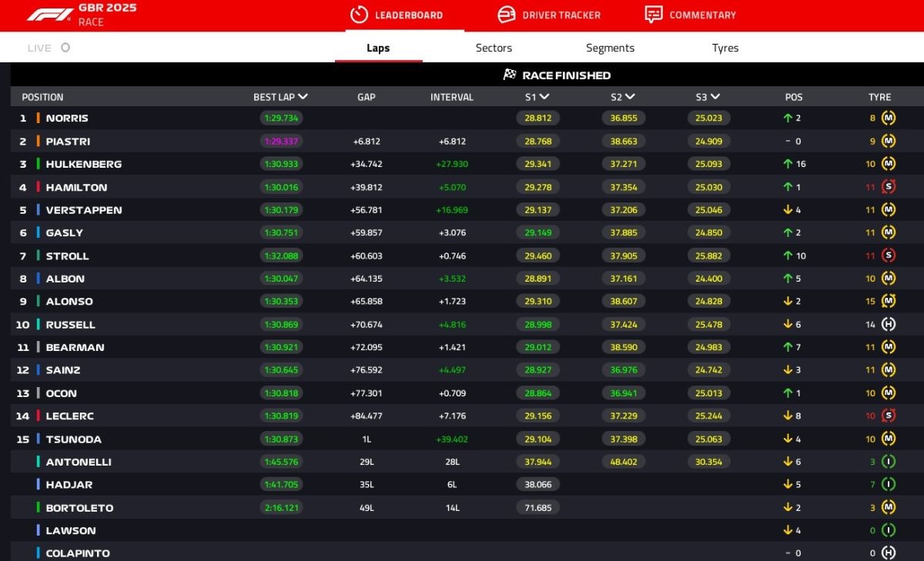Click the chequered flag race finished icon
The height and width of the screenshot is (561, 924).
(x=510, y=75)
